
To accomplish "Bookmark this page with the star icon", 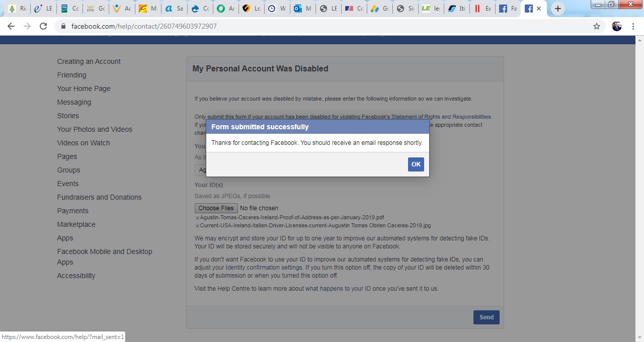I will tap(597, 26).
